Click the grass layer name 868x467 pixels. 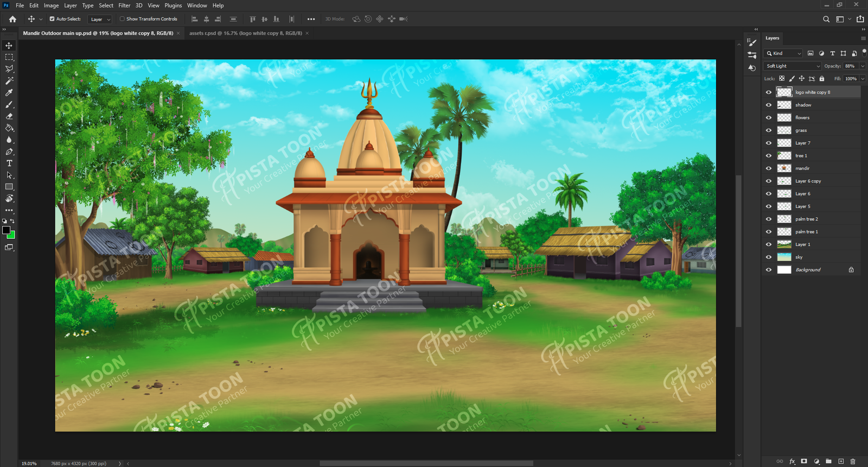801,130
